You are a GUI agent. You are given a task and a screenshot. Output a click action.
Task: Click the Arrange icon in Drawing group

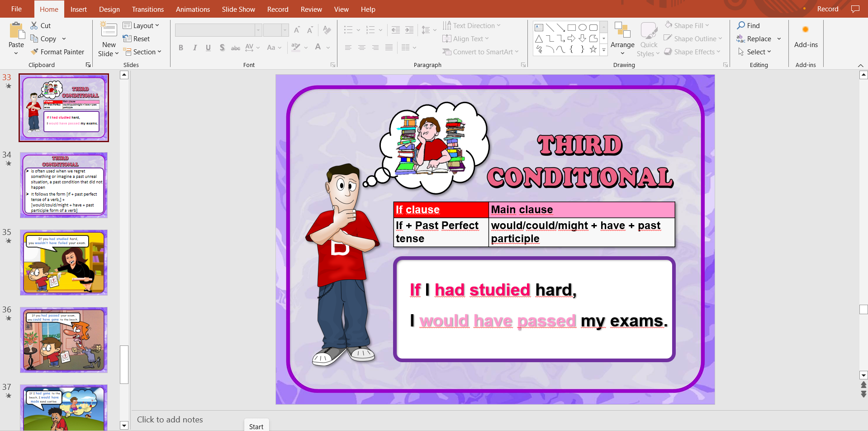coord(622,31)
